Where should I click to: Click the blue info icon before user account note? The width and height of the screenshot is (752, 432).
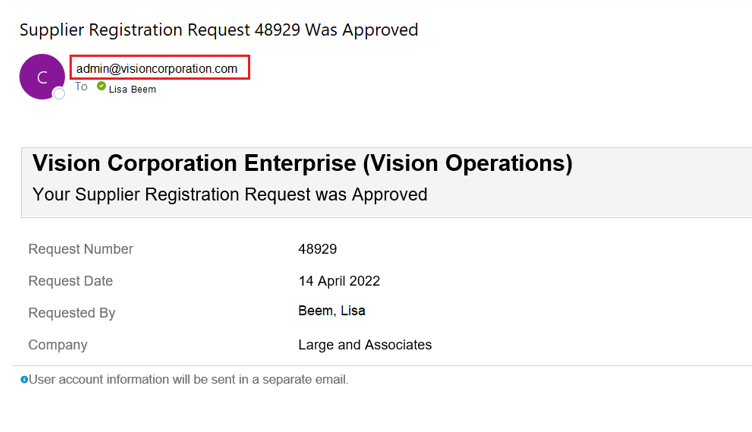24,380
